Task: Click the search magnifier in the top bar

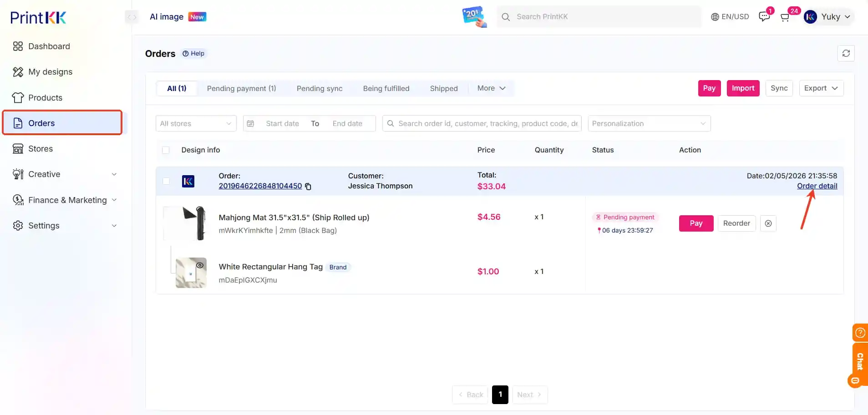Action: (506, 16)
